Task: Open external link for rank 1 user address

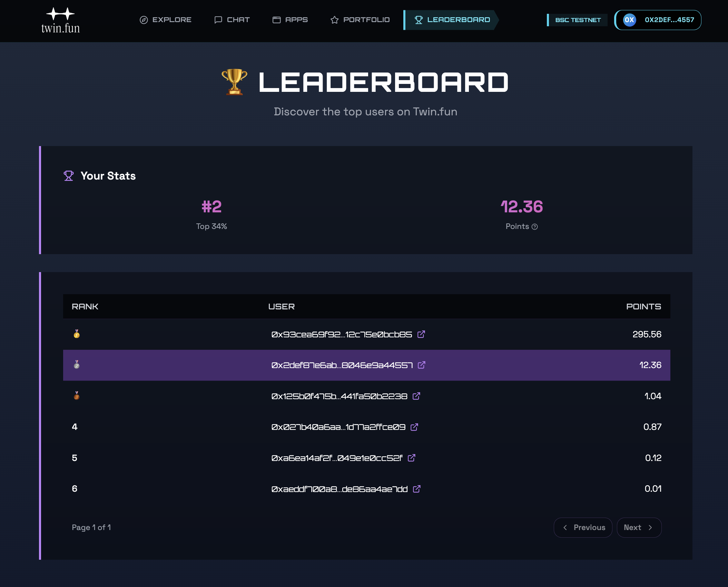Action: [421, 334]
